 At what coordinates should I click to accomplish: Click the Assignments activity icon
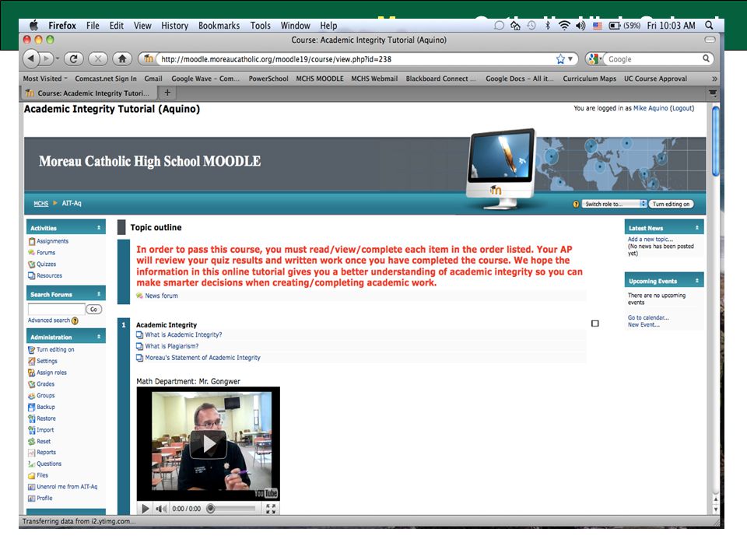31,241
